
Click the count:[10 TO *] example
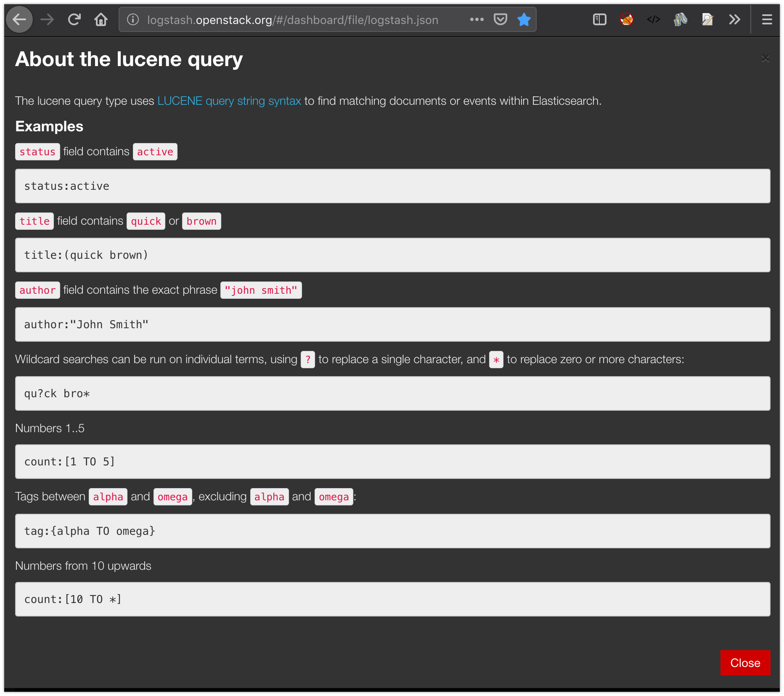(x=392, y=599)
